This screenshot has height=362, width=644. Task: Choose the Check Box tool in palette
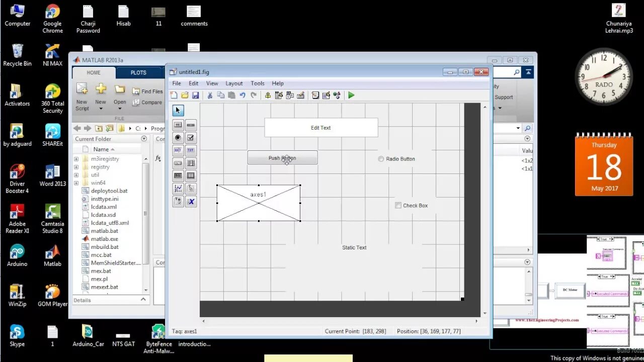[x=191, y=138]
